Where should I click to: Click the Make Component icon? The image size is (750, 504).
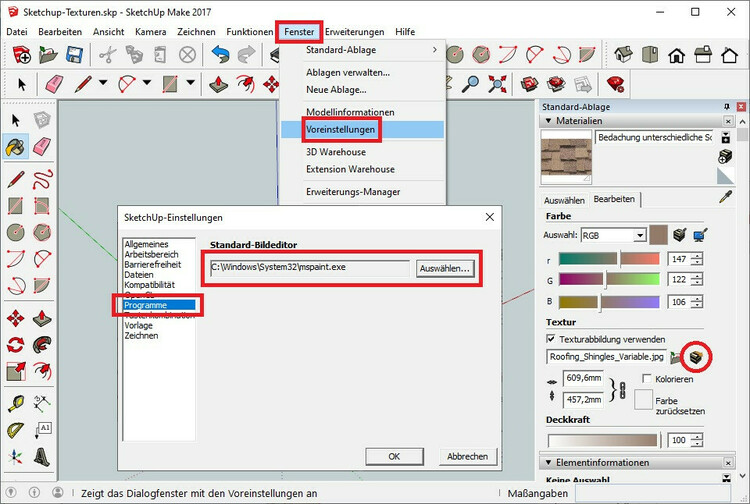tap(42, 120)
